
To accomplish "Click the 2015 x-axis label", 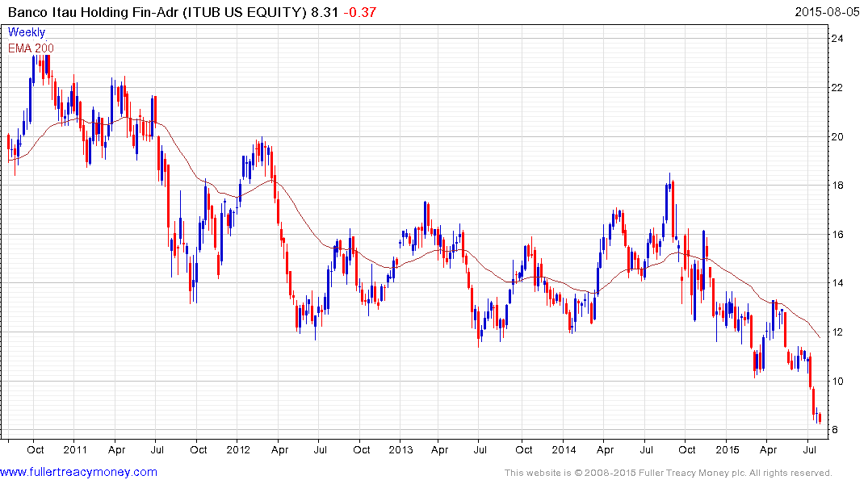I will [727, 449].
